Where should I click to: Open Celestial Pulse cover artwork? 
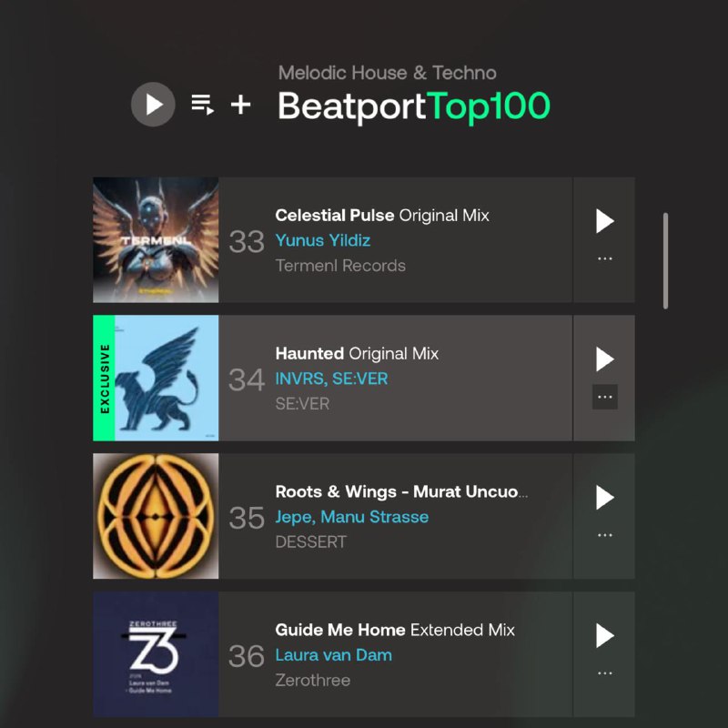point(156,240)
